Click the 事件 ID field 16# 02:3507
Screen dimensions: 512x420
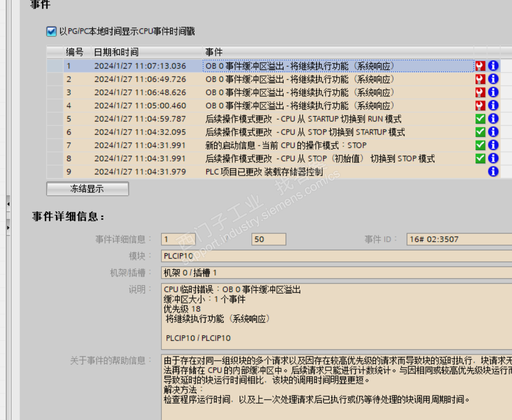[459, 239]
